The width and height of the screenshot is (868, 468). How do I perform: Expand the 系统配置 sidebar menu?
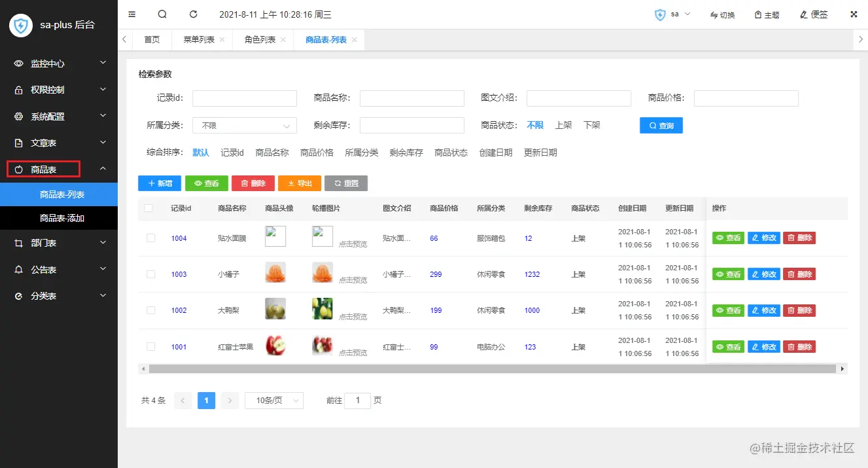[59, 117]
